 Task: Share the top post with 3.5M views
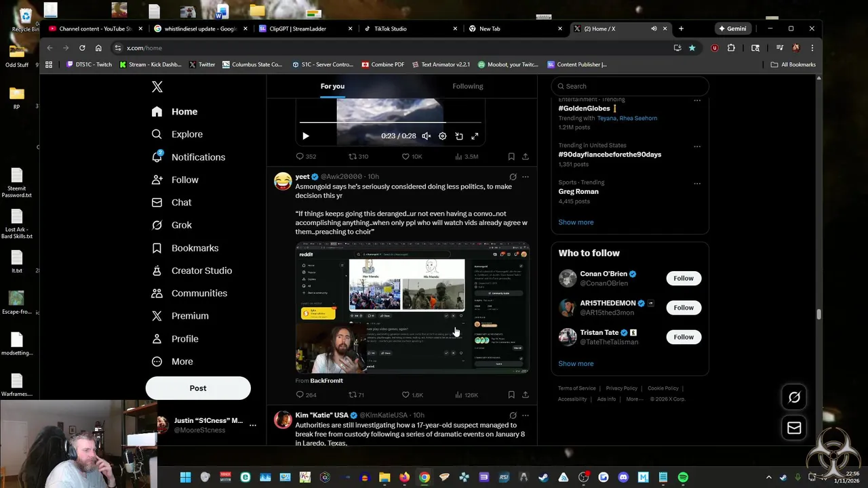(525, 157)
